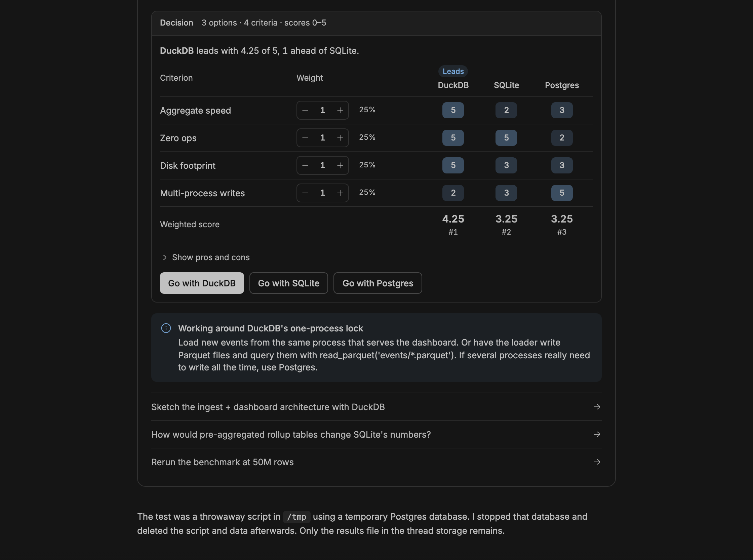
Task: Decrease weight for Zero ops
Action: (x=305, y=137)
